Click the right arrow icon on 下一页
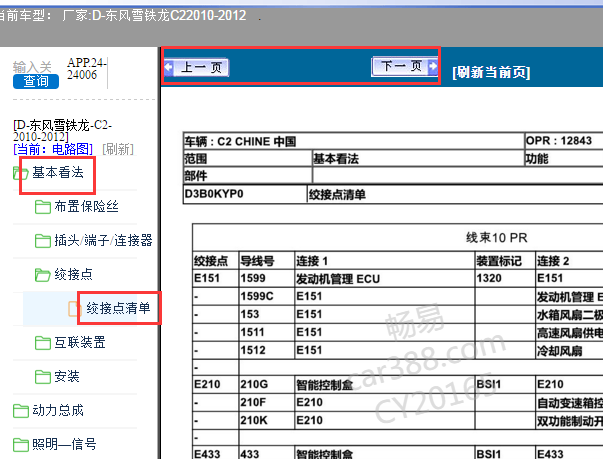 click(x=433, y=66)
